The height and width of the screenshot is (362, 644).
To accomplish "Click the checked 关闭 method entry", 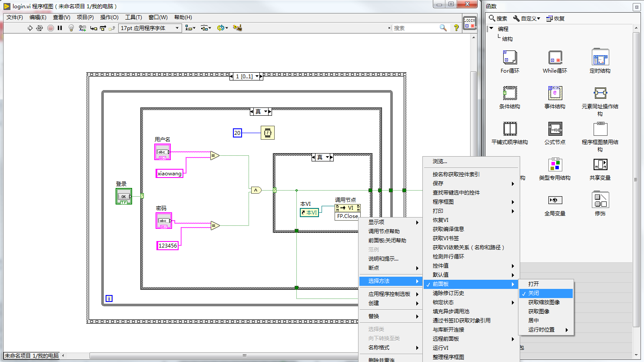I will (x=546, y=293).
